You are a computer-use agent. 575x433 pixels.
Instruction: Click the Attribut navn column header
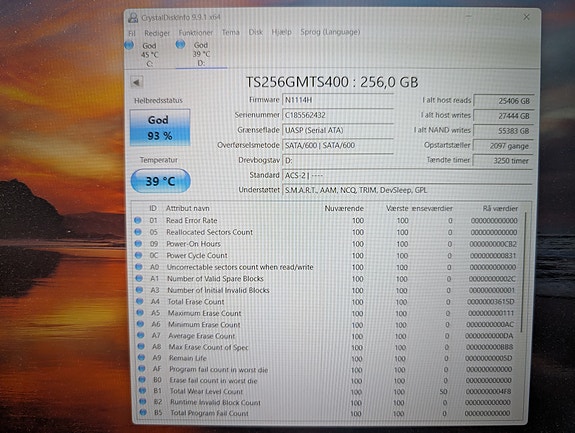click(187, 208)
